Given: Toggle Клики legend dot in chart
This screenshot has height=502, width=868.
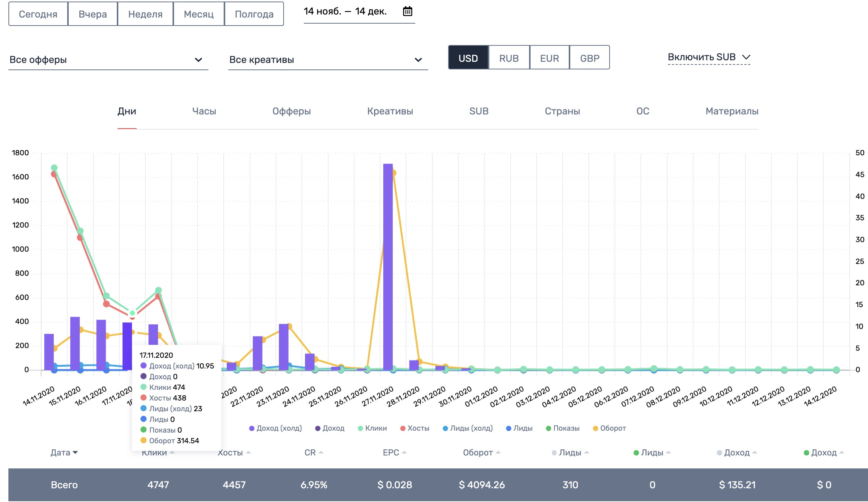Looking at the screenshot, I should tap(360, 428).
